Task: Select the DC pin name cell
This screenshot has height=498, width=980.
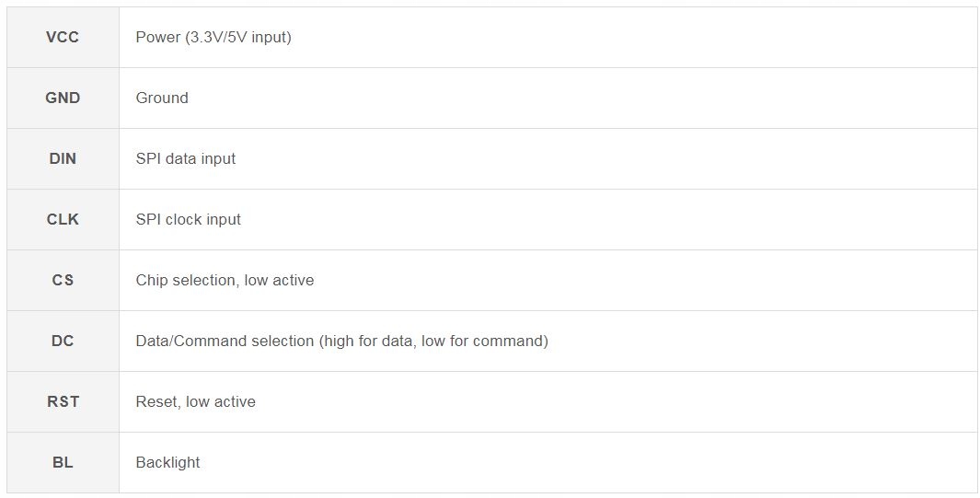Action: pyautogui.click(x=63, y=342)
